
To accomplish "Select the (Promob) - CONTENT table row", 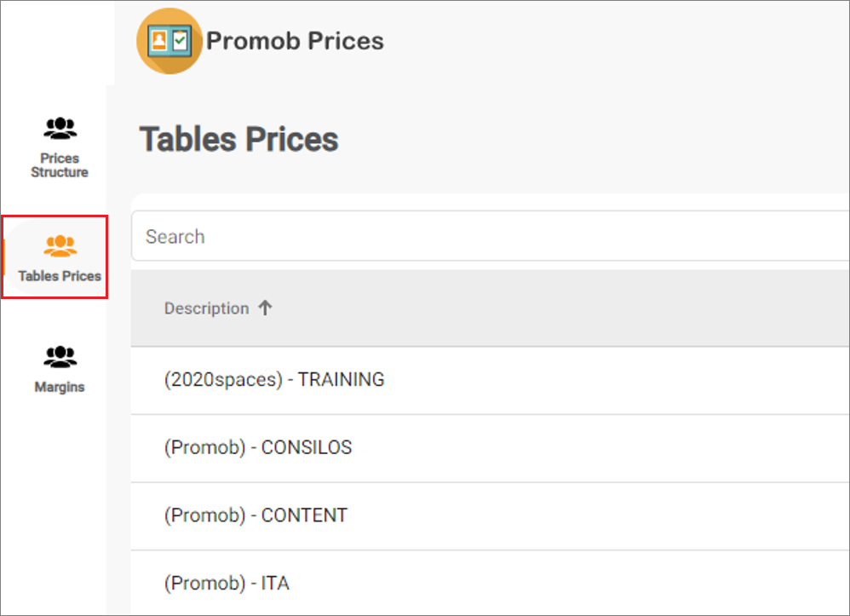I will (x=490, y=515).
